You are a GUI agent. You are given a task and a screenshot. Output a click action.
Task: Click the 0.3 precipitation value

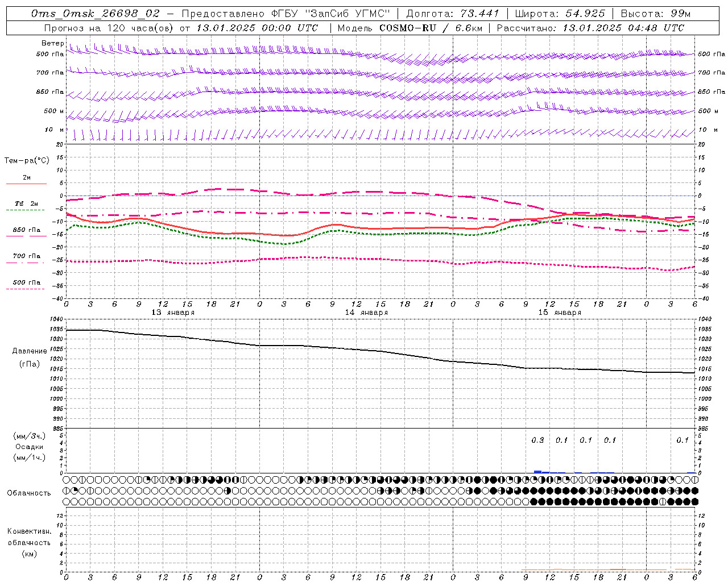click(x=537, y=440)
